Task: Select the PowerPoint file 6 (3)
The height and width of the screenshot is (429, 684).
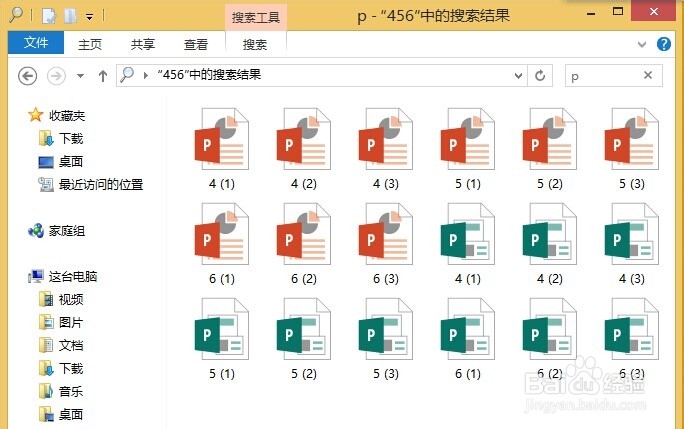Action: (386, 244)
